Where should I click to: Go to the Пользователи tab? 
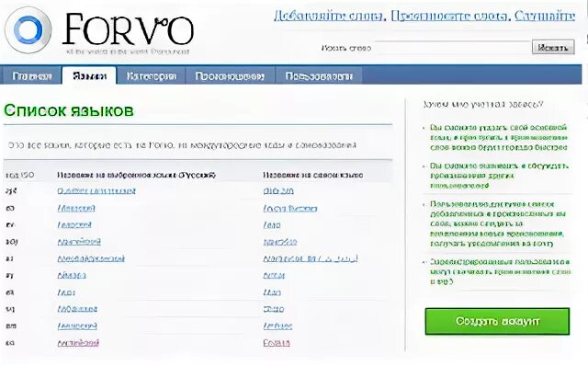coord(319,76)
